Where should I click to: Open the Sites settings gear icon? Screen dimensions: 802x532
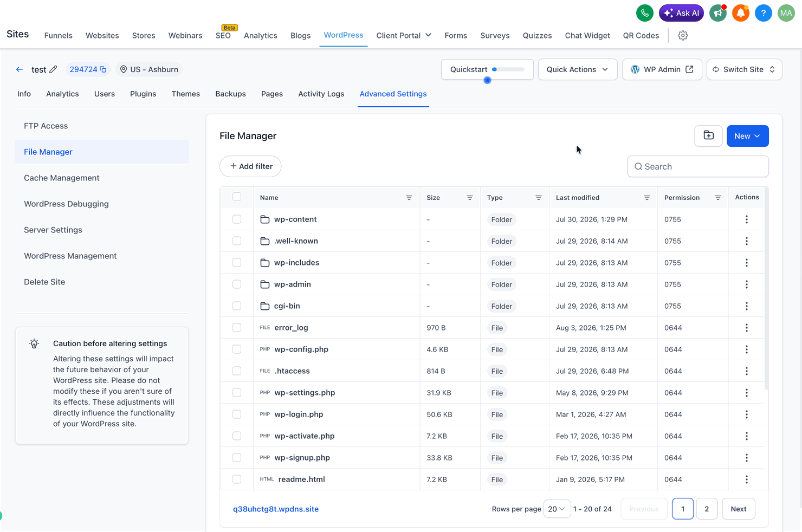pos(683,35)
